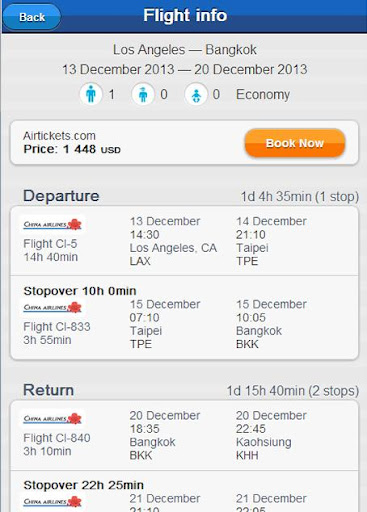Click China Airlines logo for Flight CI-840
Screen dimensions: 367x512
click(52, 419)
